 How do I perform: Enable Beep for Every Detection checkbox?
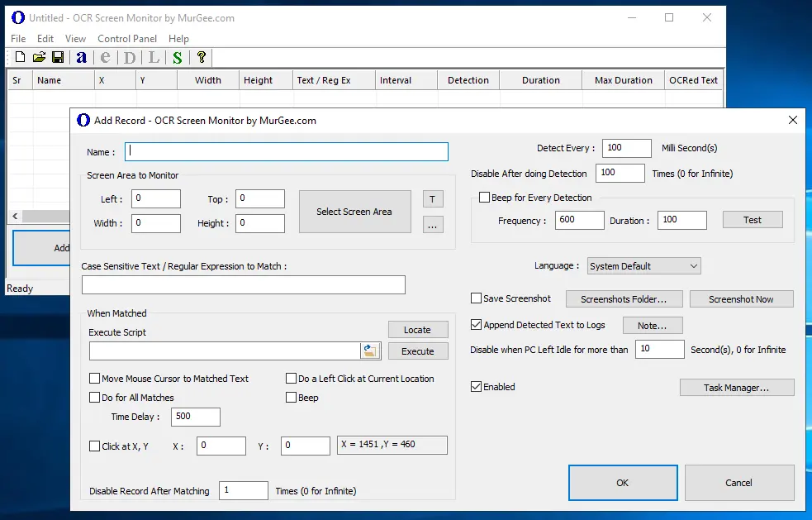pyautogui.click(x=484, y=198)
